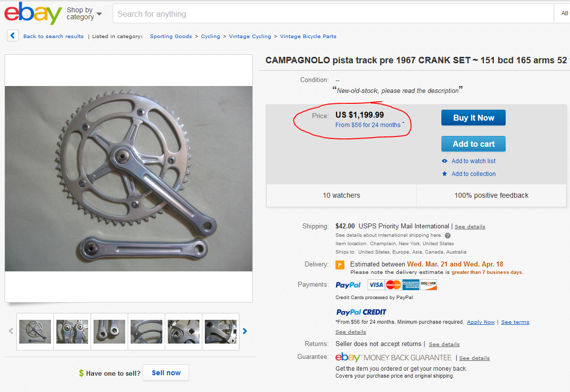Show next thumbnails with right arrow
Image resolution: width=570 pixels, height=392 pixels.
coord(244,331)
